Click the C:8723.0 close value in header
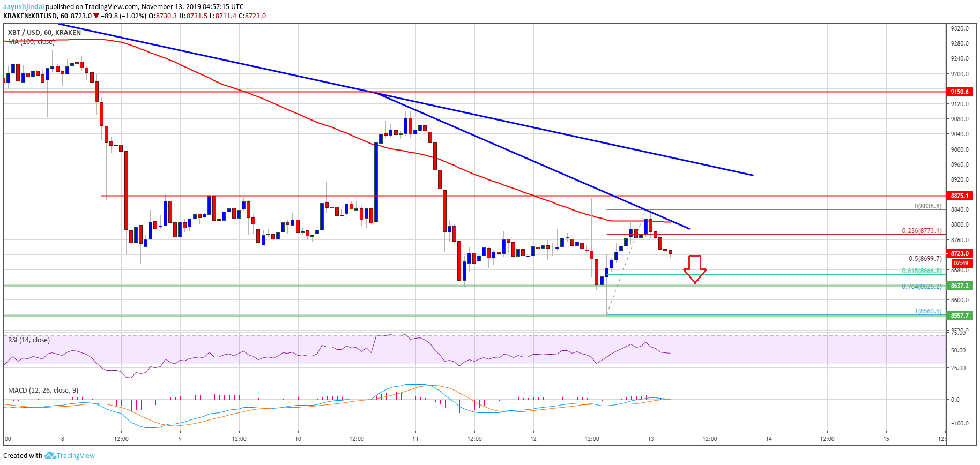980x465 pixels. click(252, 16)
